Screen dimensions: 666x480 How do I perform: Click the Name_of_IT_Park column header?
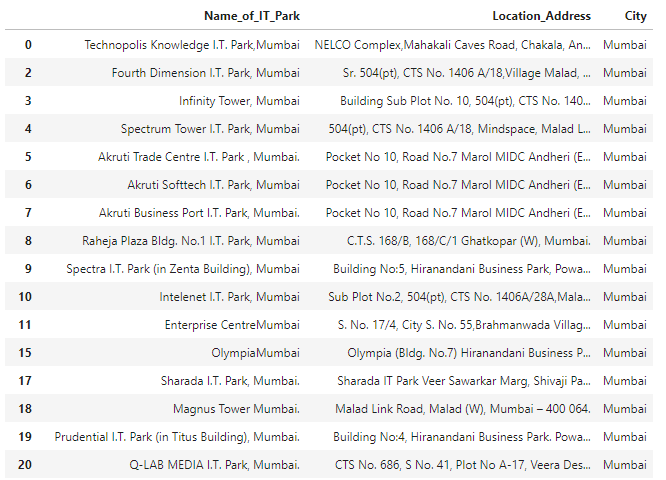pyautogui.click(x=251, y=16)
